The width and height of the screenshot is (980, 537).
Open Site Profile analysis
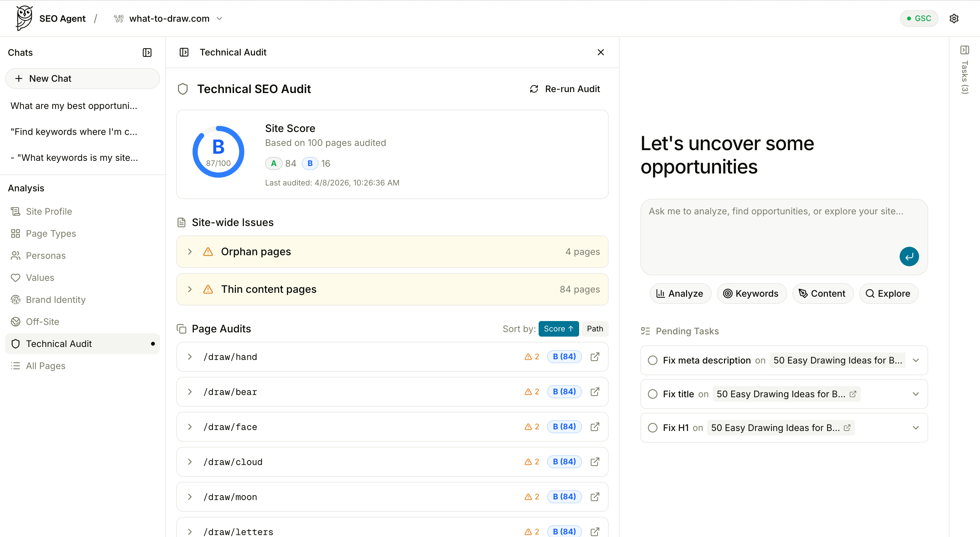pos(83,211)
